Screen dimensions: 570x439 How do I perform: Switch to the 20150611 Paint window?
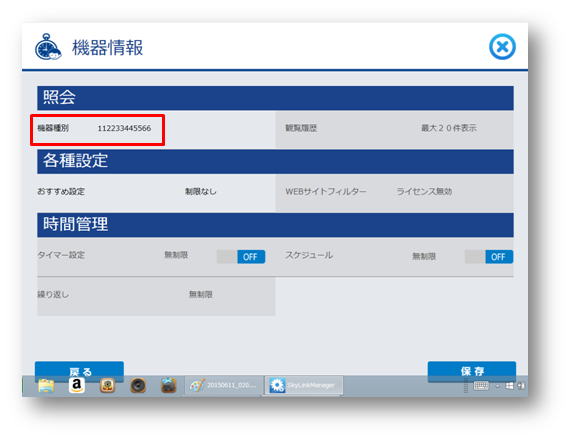[223, 386]
